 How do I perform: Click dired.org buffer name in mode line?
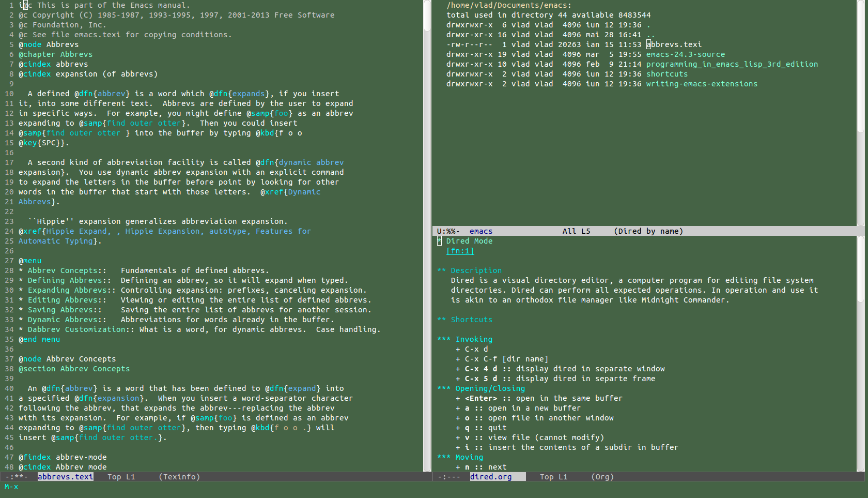[491, 477]
